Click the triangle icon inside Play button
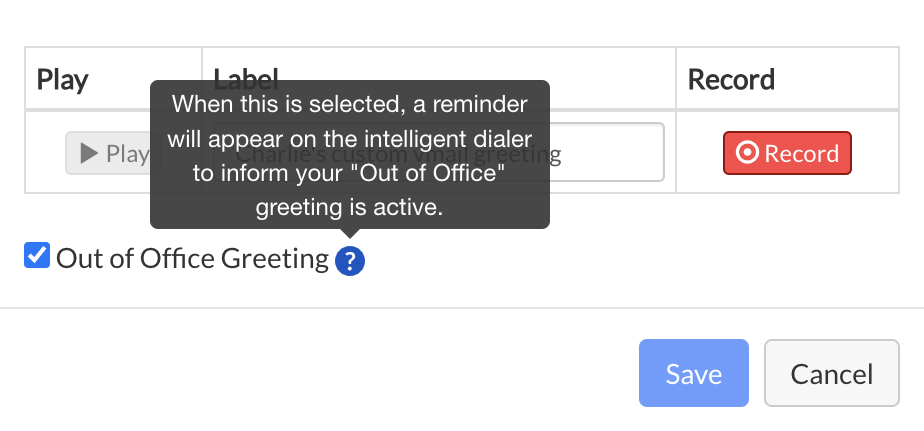Image resolution: width=924 pixels, height=431 pixels. pyautogui.click(x=89, y=154)
